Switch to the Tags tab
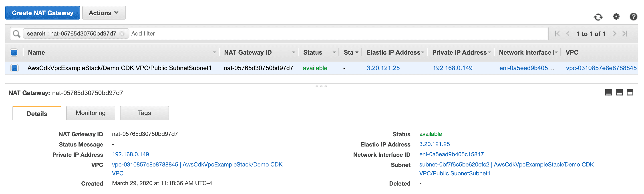Viewport: 644px width, 194px height. pyautogui.click(x=144, y=113)
